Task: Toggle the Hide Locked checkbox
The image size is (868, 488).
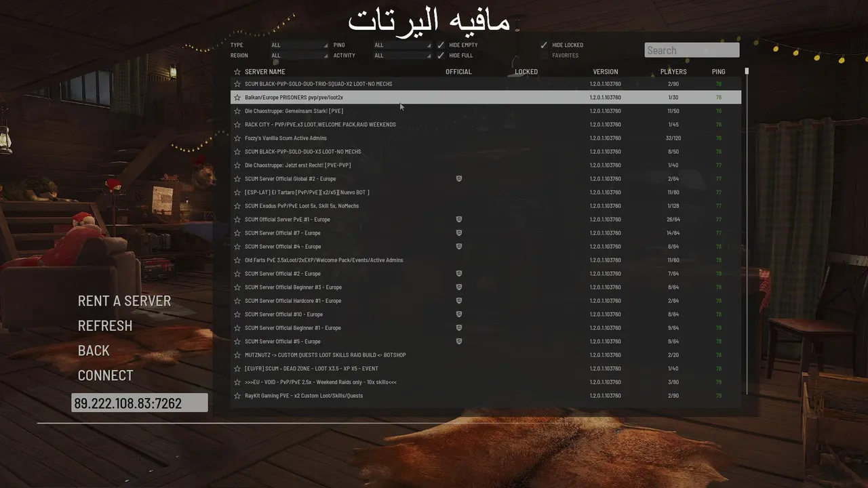Action: 544,45
